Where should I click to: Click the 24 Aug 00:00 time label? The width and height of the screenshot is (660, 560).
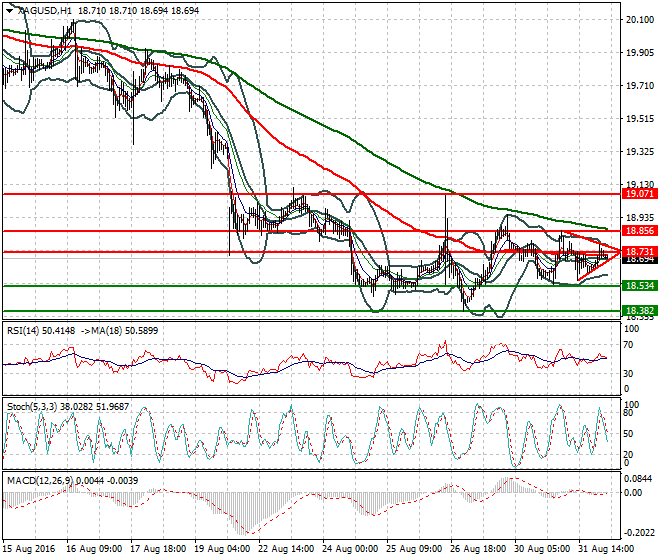[x=350, y=549]
